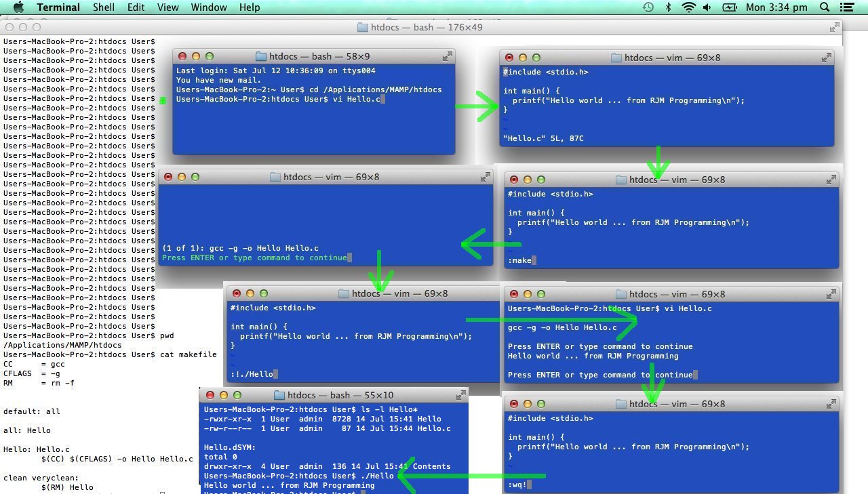The image size is (868, 494).
Task: Click the "Hello.c" 5L, 87C status line
Action: (543, 138)
